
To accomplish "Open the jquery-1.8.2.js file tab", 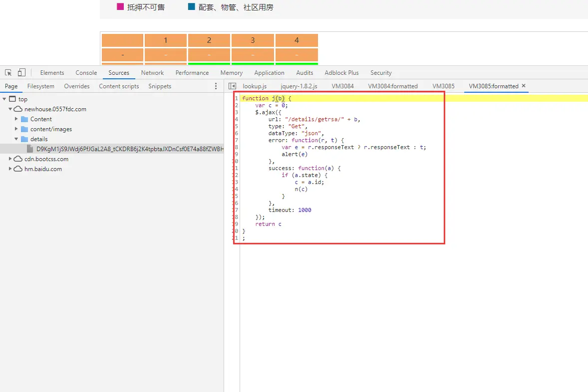I will tap(299, 86).
